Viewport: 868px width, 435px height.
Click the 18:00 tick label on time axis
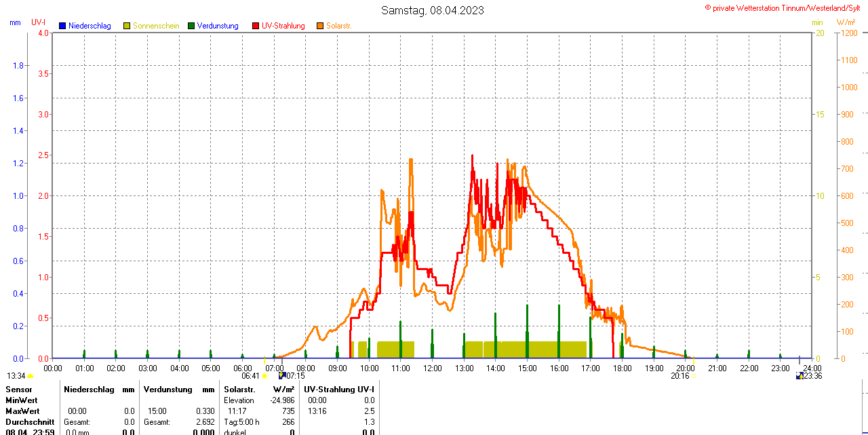[x=623, y=368]
